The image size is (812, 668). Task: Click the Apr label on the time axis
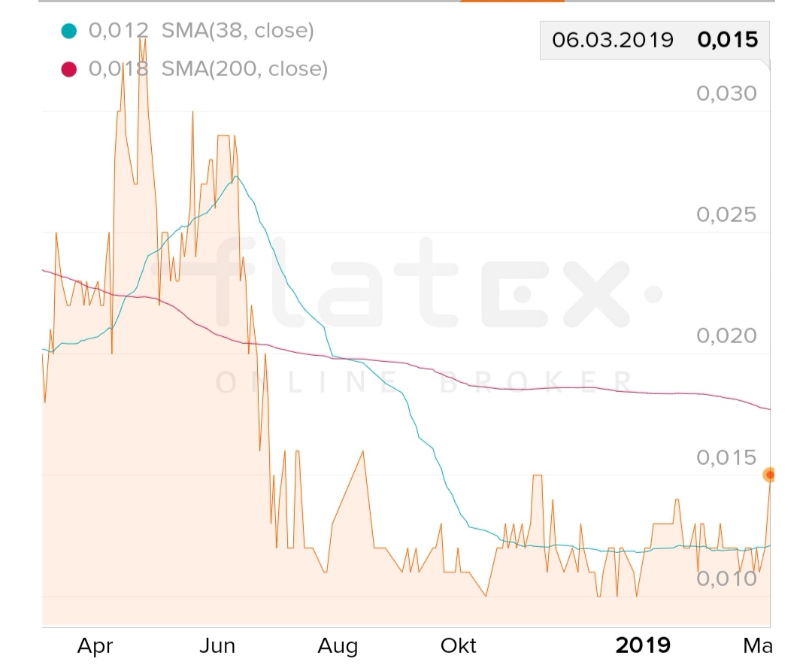pos(95,645)
